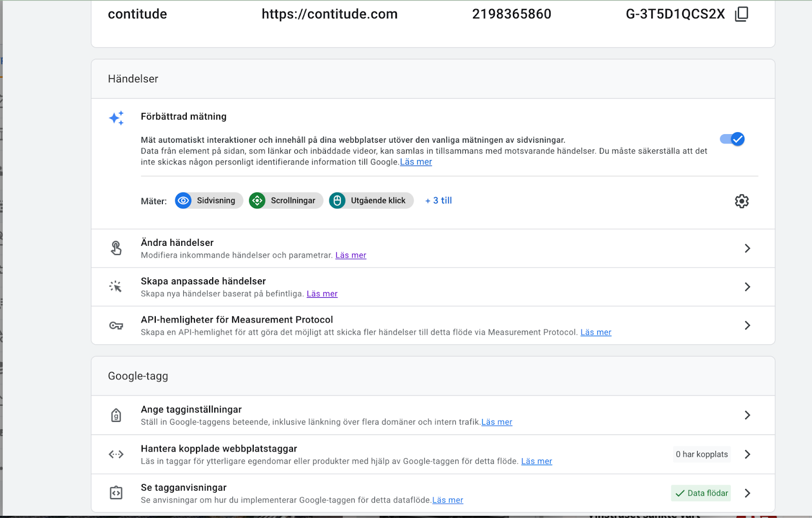Open Läs mer for kopplade webbplatstaggar
The height and width of the screenshot is (518, 812).
(x=536, y=461)
